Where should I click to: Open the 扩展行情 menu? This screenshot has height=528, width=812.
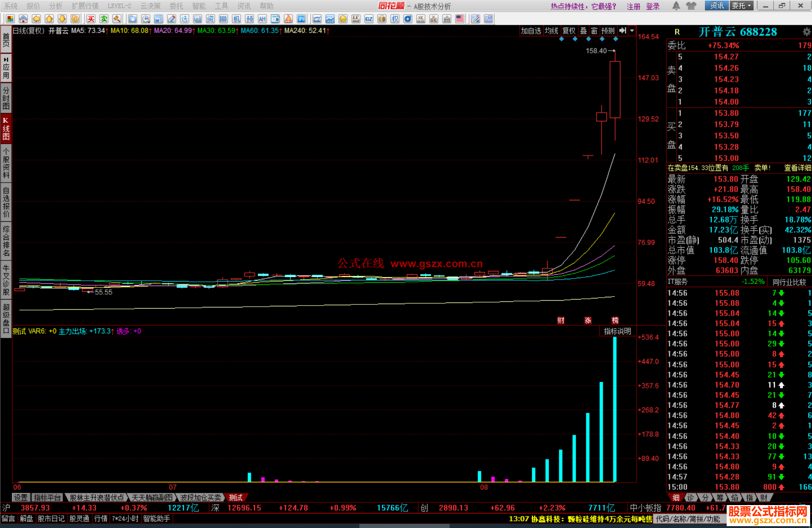85,6
